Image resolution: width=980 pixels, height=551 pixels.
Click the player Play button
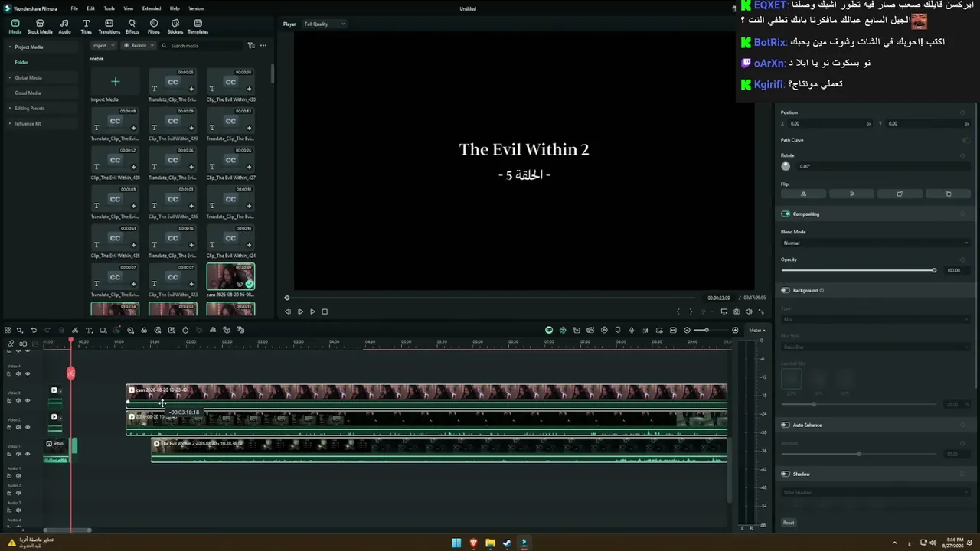click(312, 311)
